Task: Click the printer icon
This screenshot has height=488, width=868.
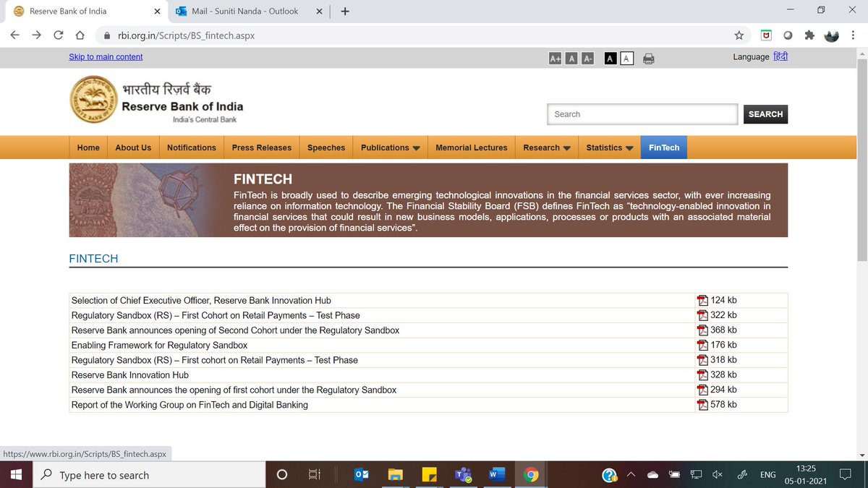Action: point(649,59)
